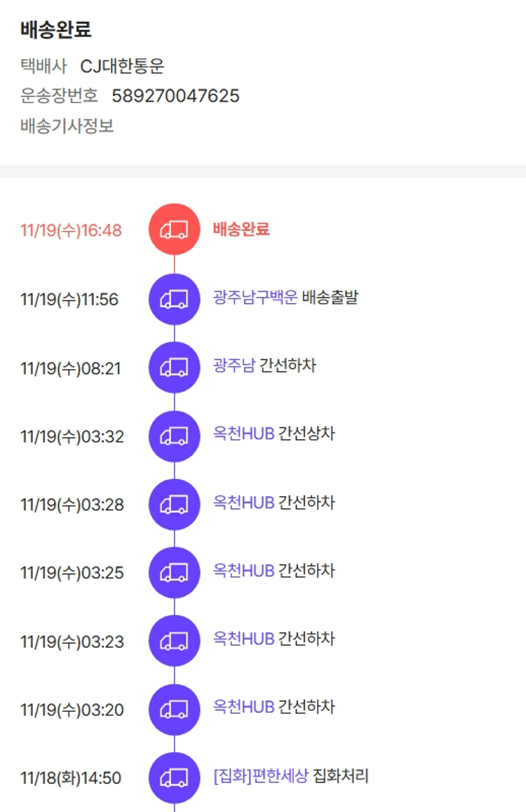Click truck icon beside 옥천HUB 간선상차
Screen dimensions: 526x812
click(175, 436)
